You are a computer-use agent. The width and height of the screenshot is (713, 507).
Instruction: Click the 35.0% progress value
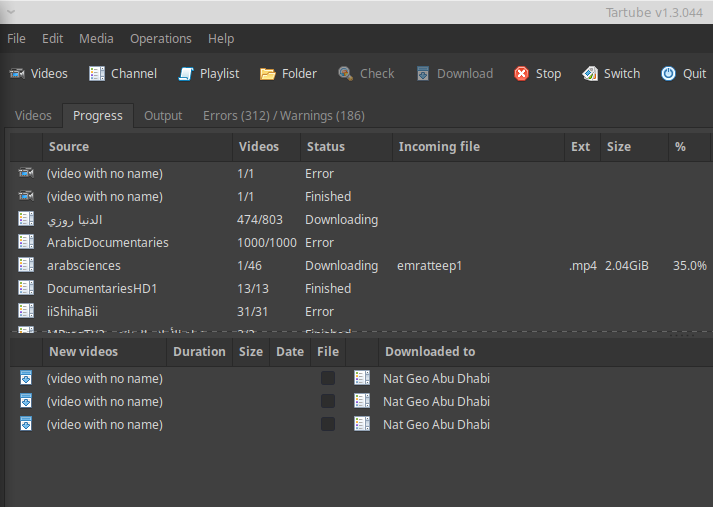[x=690, y=266]
